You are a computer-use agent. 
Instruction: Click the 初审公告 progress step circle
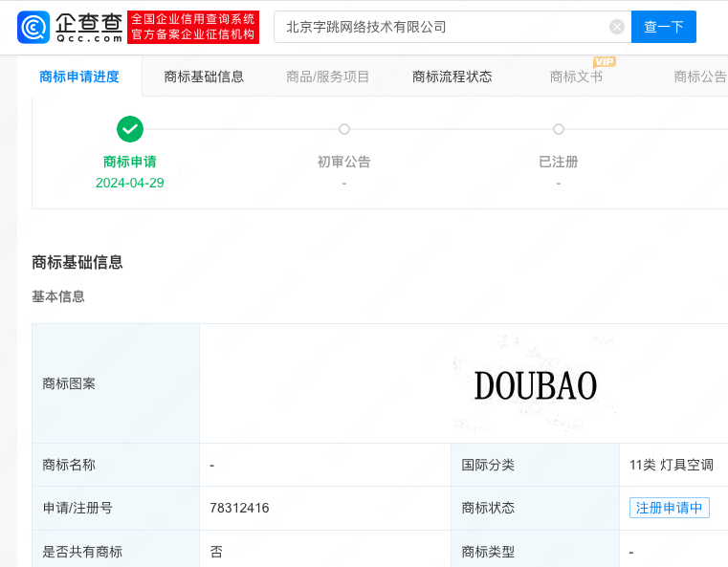[x=344, y=129]
